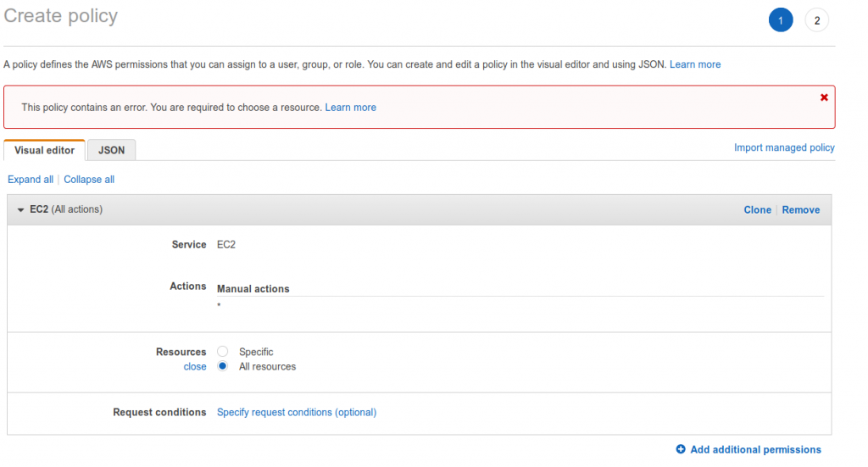This screenshot has width=868, height=467.
Task: Switch to the JSON tab
Action: tap(111, 150)
